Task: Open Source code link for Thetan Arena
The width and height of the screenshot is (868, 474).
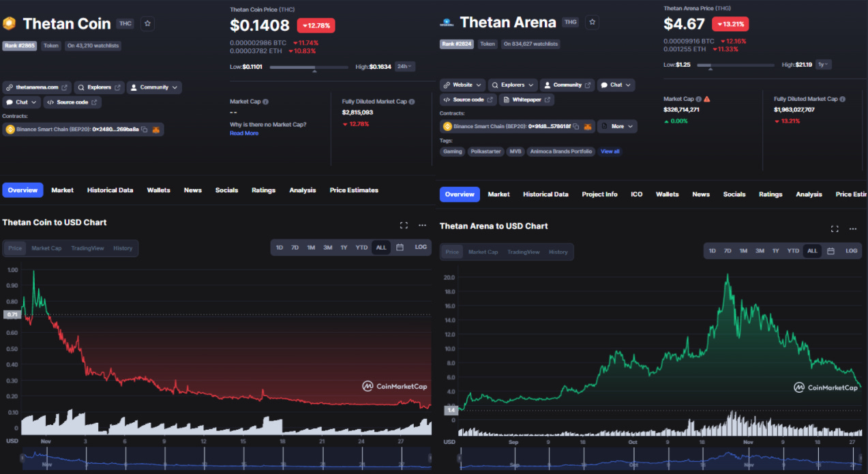Action: [468, 100]
